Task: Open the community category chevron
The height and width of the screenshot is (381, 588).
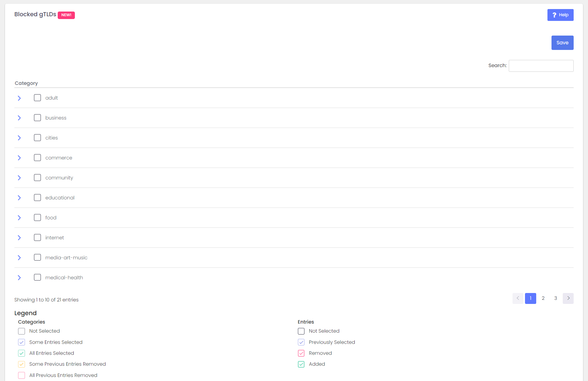Action: point(19,178)
